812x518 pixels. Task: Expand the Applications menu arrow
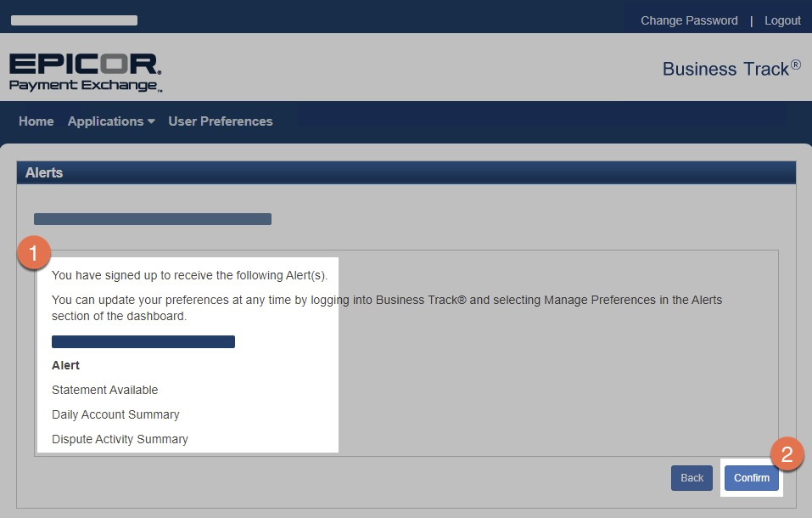pyautogui.click(x=151, y=121)
